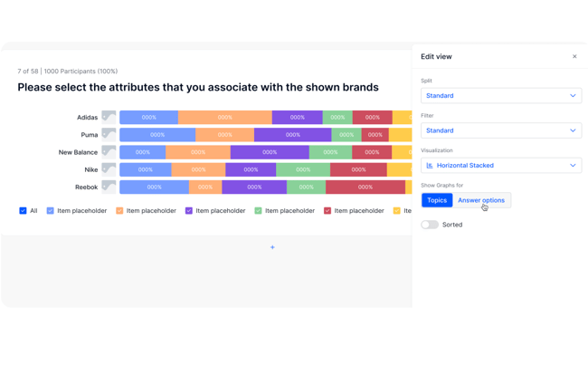
Task: Click the Horizontal Stacked chart icon
Action: [430, 166]
